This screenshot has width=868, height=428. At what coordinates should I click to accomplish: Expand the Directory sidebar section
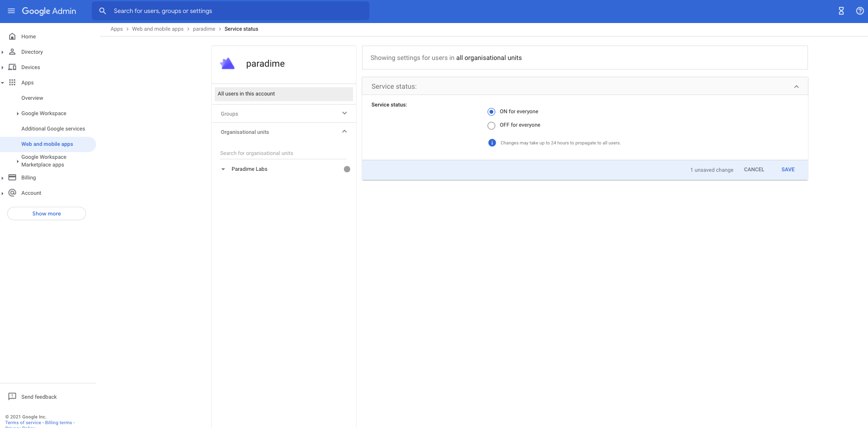(3, 52)
